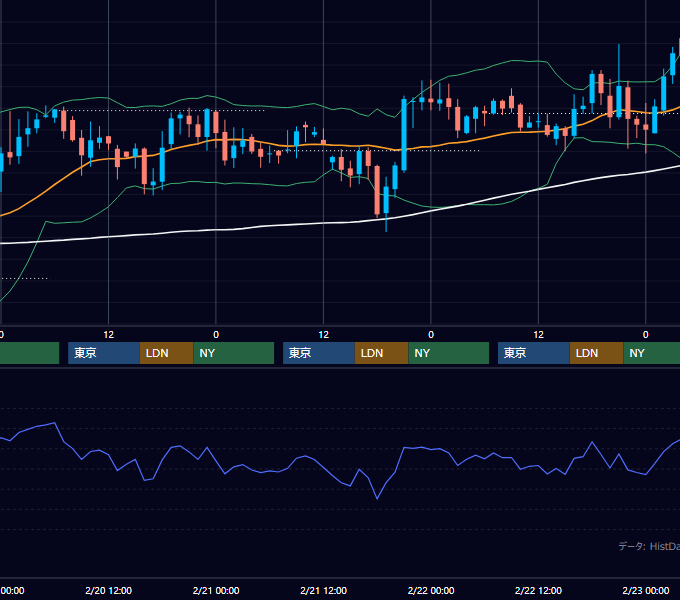Click the NY session block spanning 2/21 00:00
Image resolution: width=680 pixels, height=600 pixels.
pos(234,353)
